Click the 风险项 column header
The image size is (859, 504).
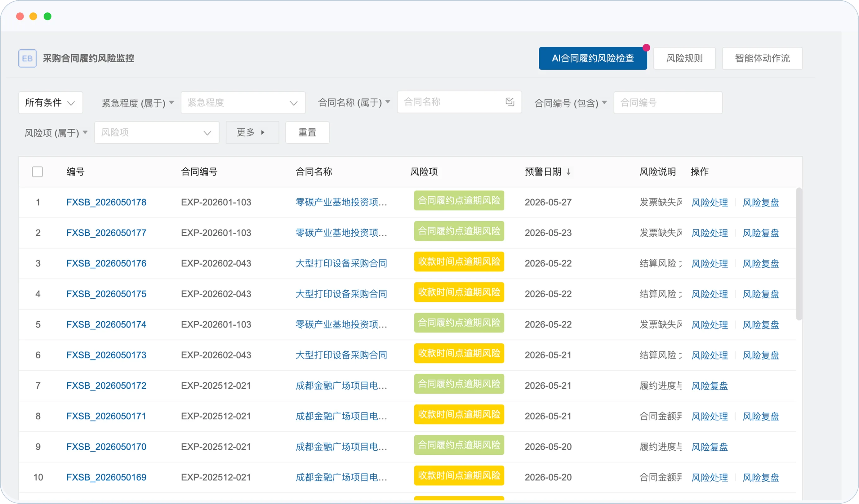click(424, 172)
